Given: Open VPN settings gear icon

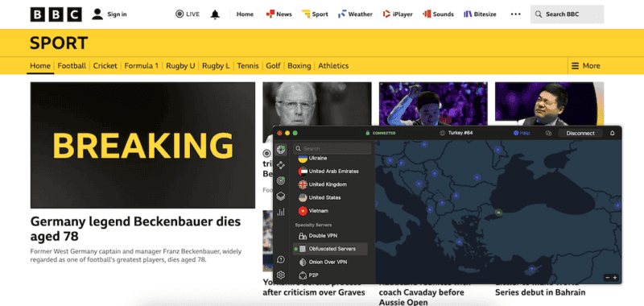Looking at the screenshot, I should pyautogui.click(x=281, y=275).
